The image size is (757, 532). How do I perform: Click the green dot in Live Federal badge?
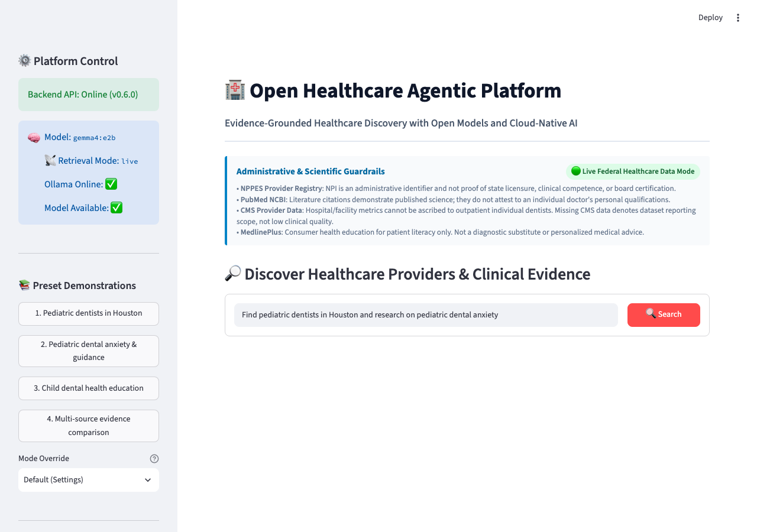point(576,171)
